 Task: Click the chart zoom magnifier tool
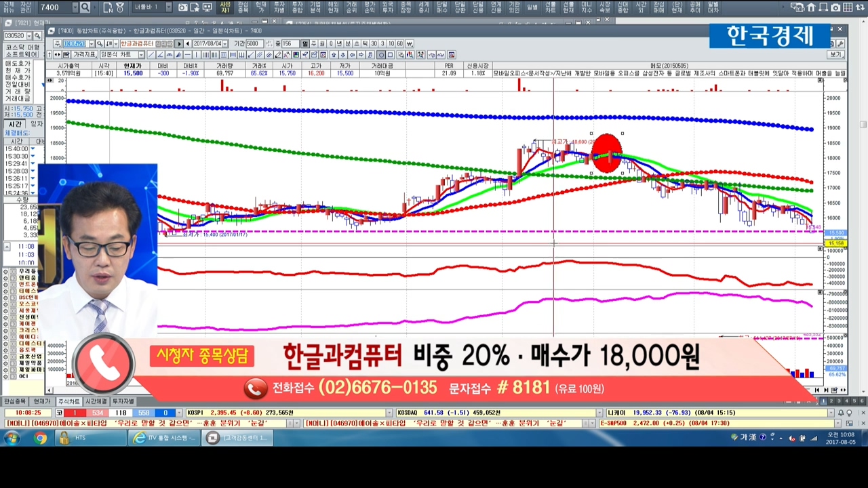401,54
